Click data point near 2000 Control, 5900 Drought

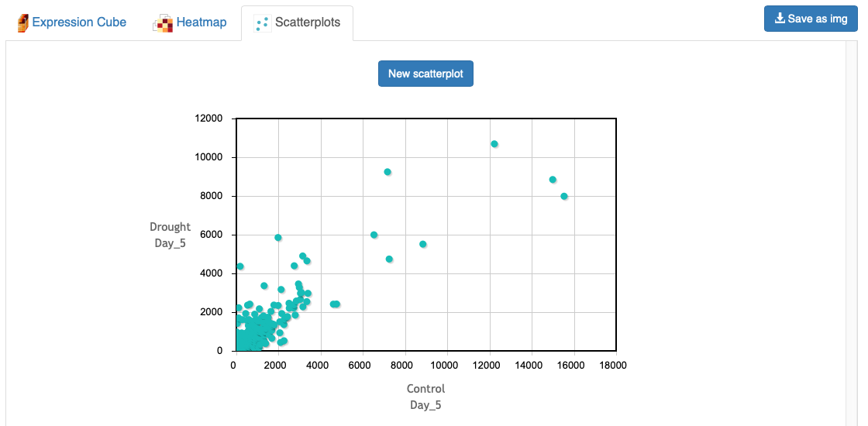click(x=278, y=238)
